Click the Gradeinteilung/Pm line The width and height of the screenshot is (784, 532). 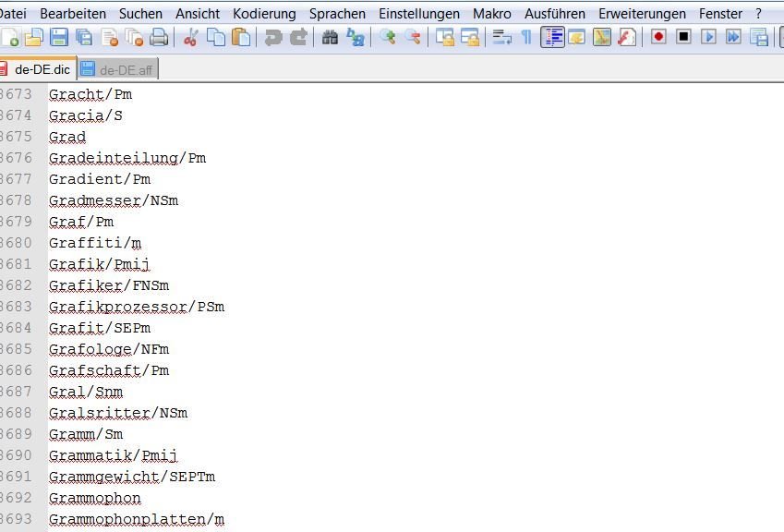tap(127, 158)
